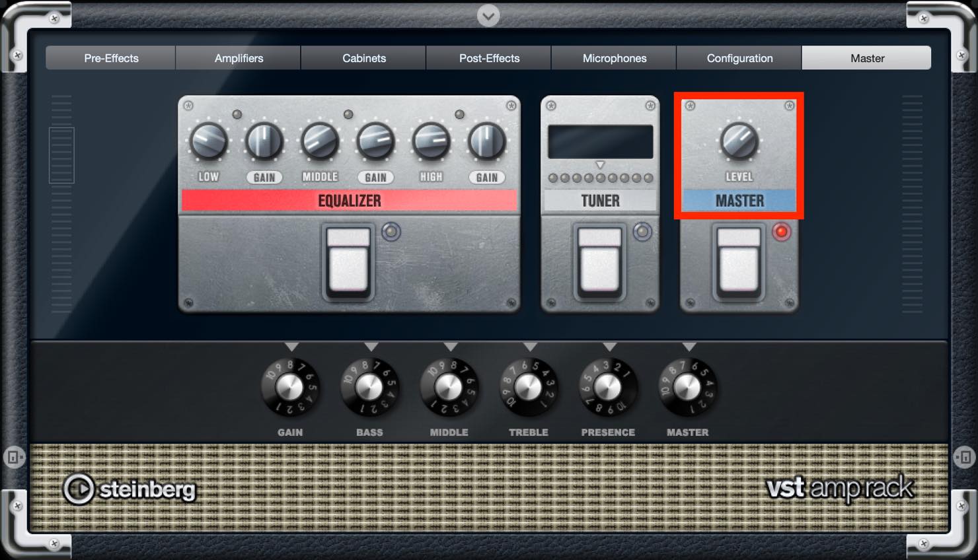Adjust the GAIN knob next to LOW

(264, 141)
